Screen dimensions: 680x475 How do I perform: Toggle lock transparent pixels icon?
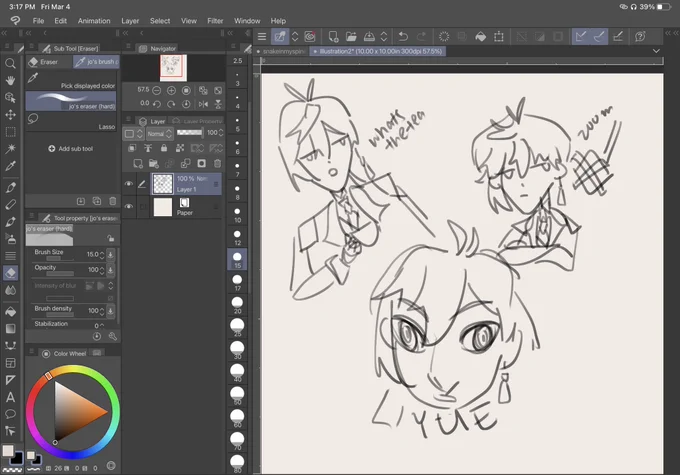[x=180, y=148]
